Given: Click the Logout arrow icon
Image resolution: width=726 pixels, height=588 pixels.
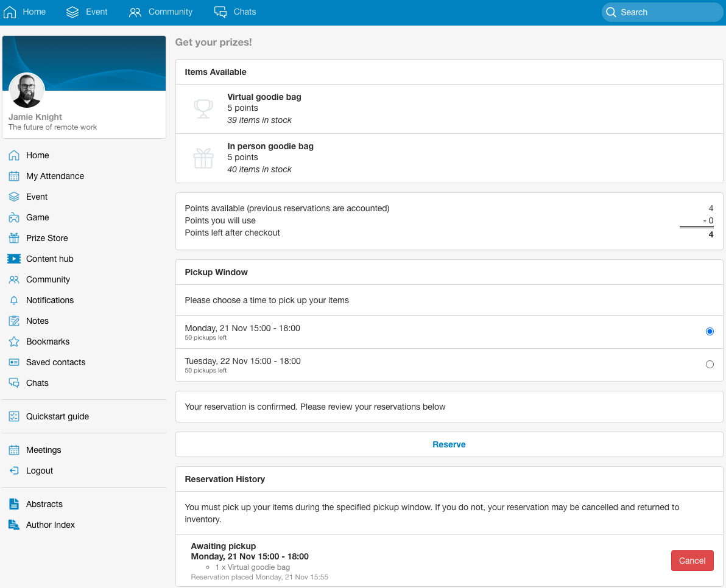Looking at the screenshot, I should coord(14,471).
